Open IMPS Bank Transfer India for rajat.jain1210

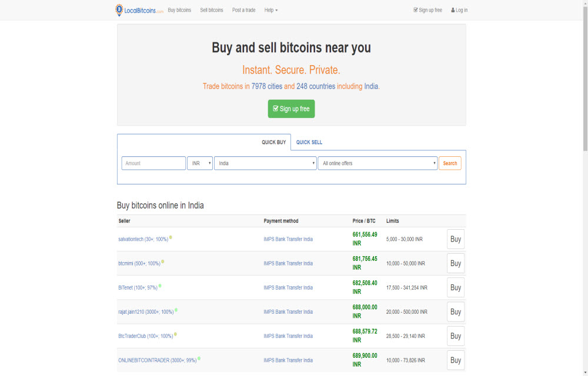(x=288, y=312)
